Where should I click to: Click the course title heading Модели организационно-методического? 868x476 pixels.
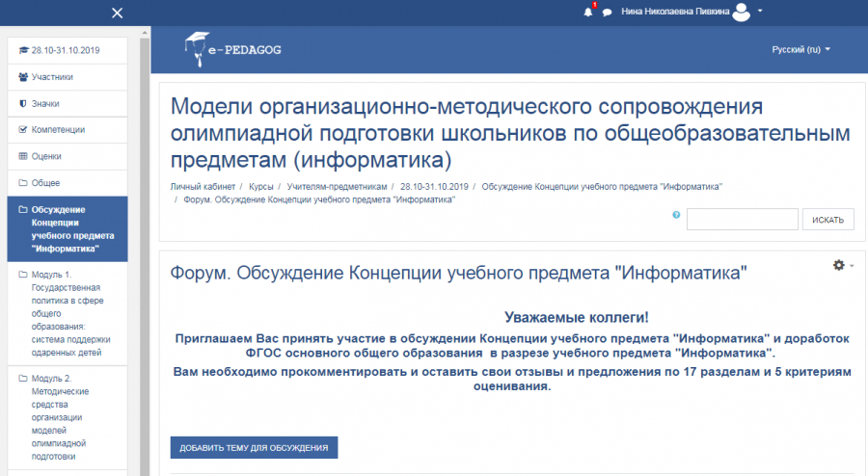[510, 133]
